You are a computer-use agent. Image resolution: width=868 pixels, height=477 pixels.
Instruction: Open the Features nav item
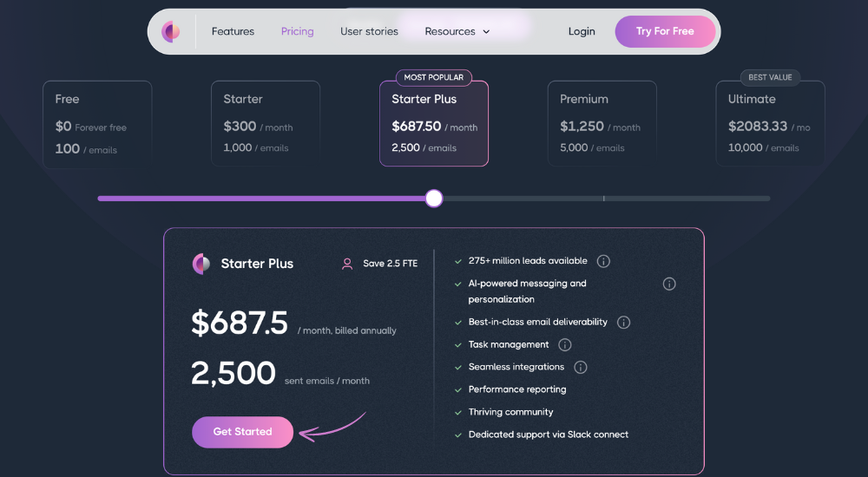tap(233, 31)
